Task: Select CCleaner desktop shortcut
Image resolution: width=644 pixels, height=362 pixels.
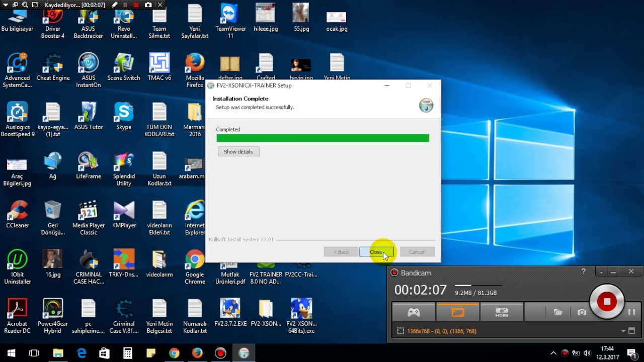Action: click(18, 215)
